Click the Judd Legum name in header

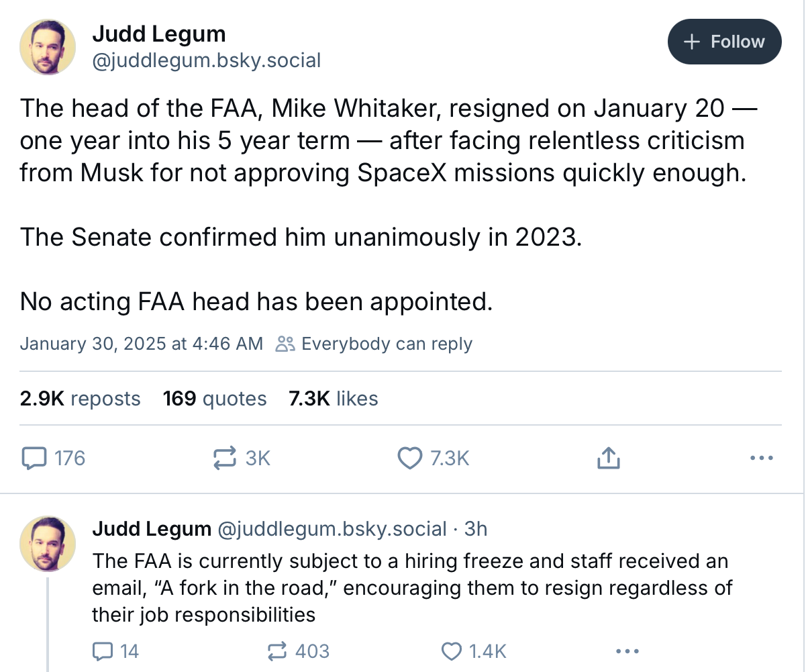158,34
